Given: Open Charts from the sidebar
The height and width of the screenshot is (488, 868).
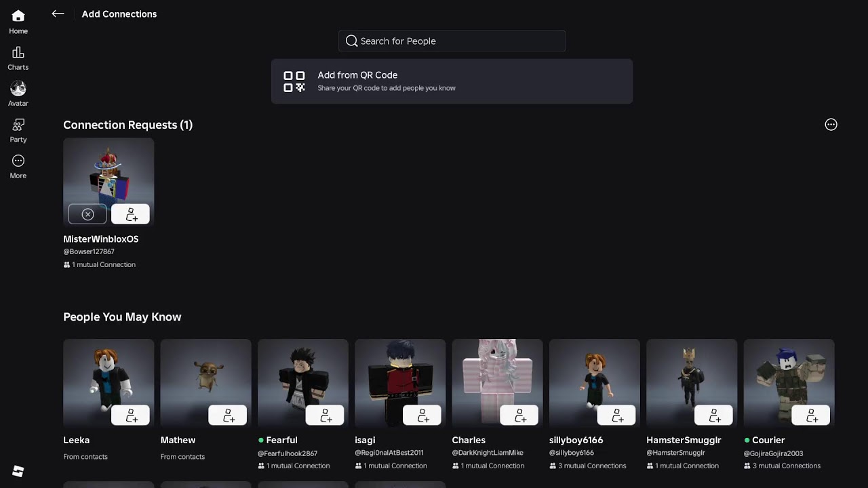Looking at the screenshot, I should [x=18, y=58].
